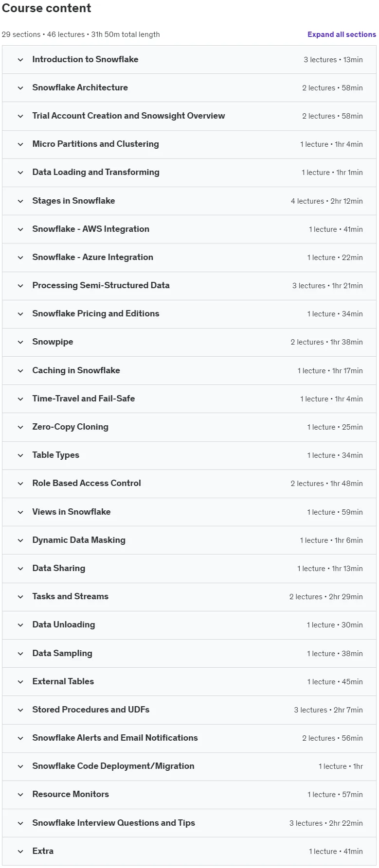Expand all sections link
The image size is (379, 868).
[x=342, y=35]
